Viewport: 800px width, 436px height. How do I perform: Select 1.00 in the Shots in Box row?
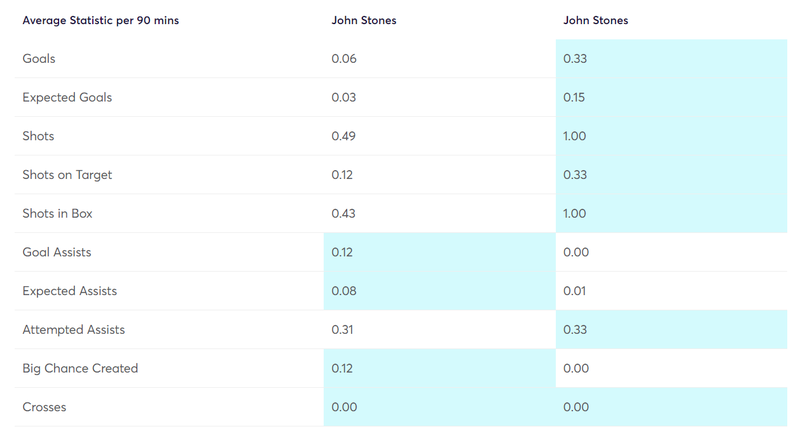coord(574,214)
